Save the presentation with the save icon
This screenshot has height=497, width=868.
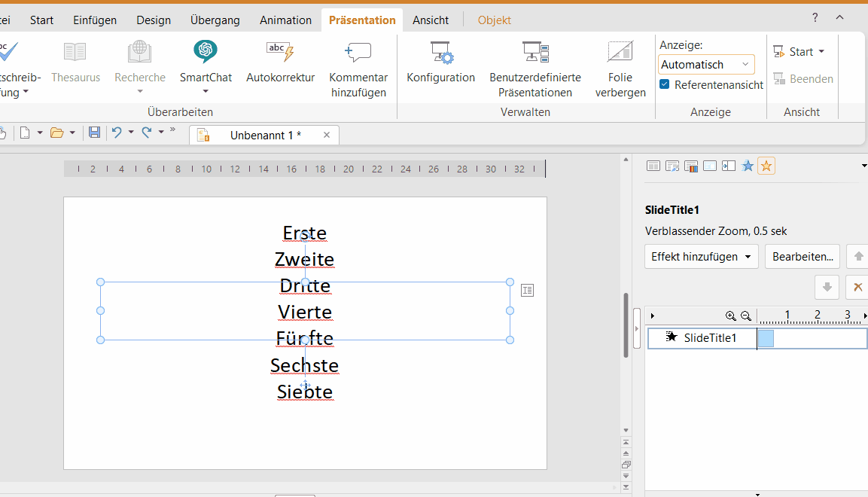click(x=94, y=132)
